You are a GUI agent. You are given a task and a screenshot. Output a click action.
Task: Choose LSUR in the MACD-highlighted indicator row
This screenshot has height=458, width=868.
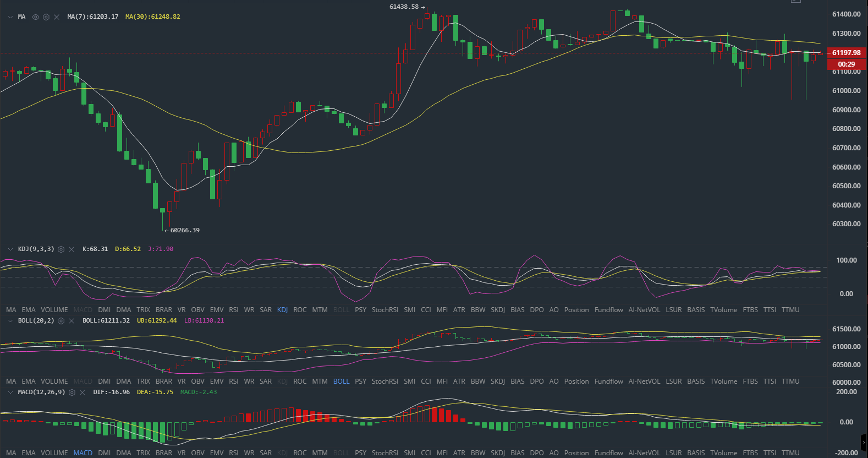674,453
